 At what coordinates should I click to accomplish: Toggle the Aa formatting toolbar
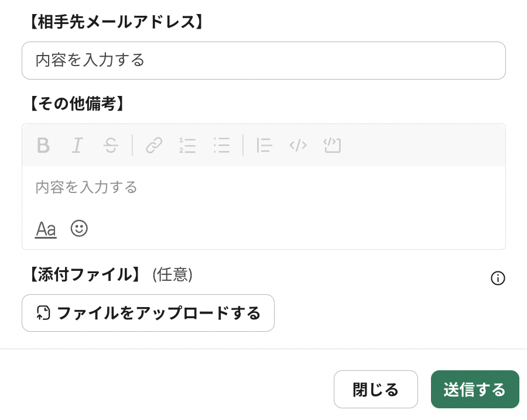coord(46,228)
